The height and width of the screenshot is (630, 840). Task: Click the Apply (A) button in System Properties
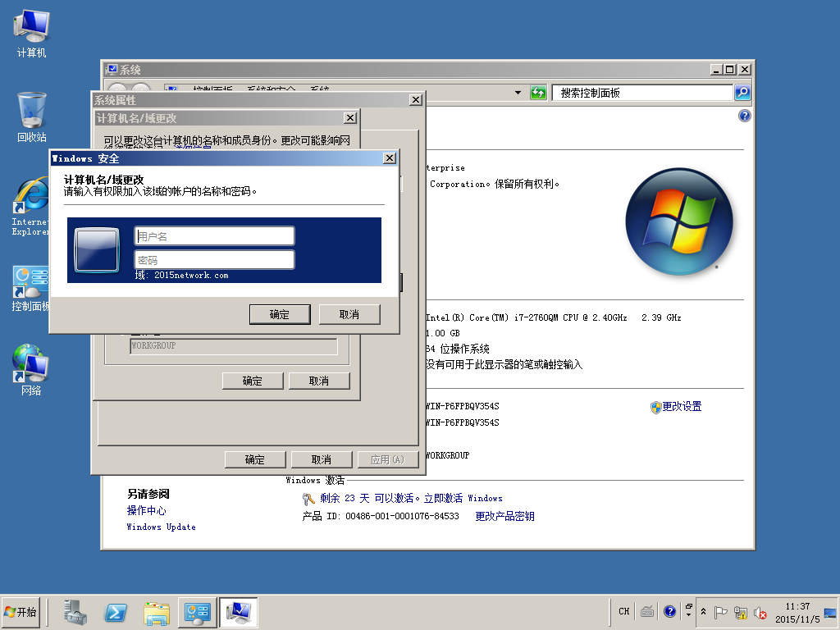[x=387, y=459]
